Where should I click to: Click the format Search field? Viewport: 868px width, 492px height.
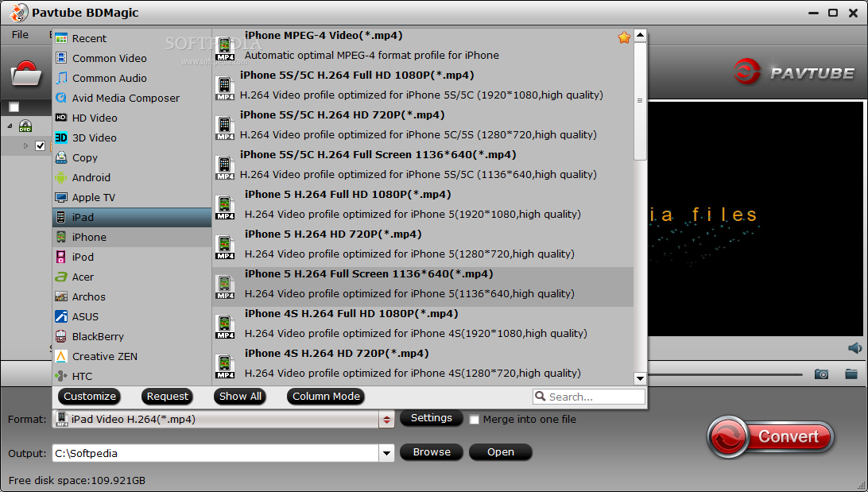pos(589,397)
